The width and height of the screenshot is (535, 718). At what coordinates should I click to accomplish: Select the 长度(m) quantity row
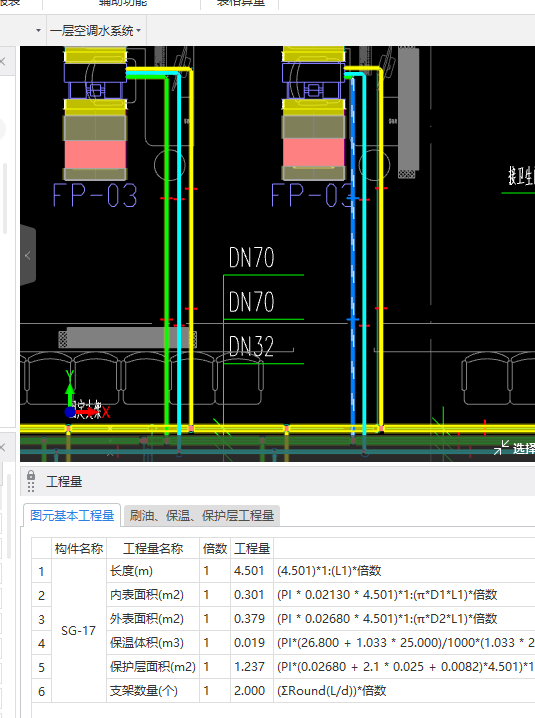[283, 571]
